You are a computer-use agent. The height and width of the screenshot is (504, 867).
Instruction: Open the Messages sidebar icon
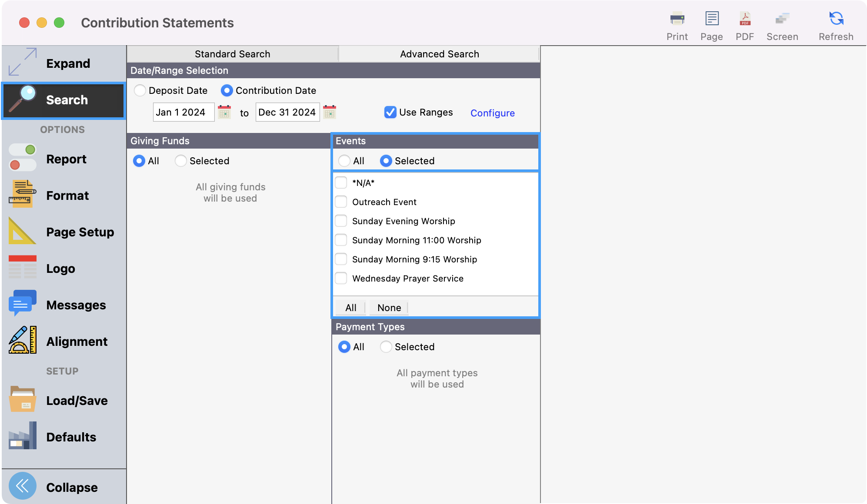(23, 304)
